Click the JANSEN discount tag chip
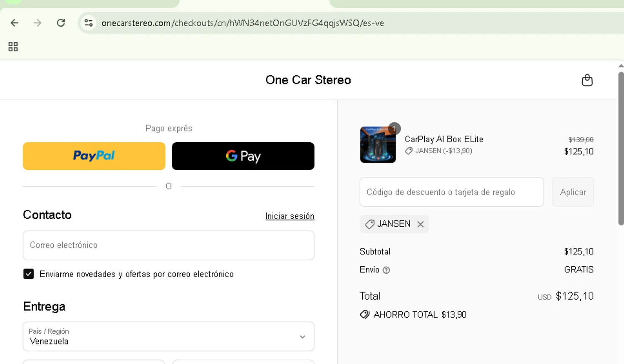 394,224
